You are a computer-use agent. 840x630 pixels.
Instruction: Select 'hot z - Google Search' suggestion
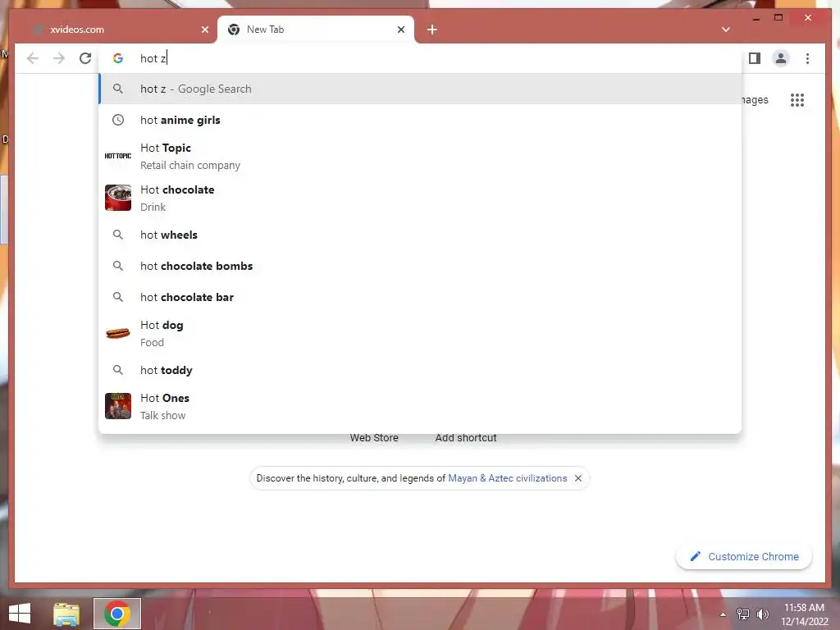(420, 89)
